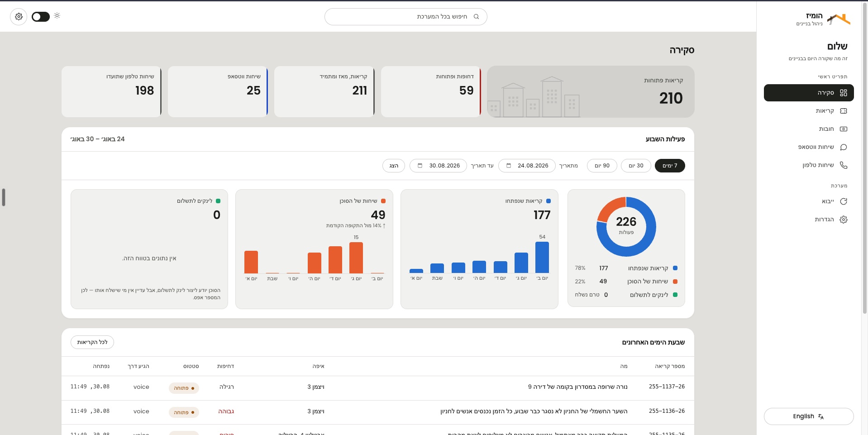Click the center of the 226 donut chart
The width and height of the screenshot is (868, 435).
tap(626, 226)
